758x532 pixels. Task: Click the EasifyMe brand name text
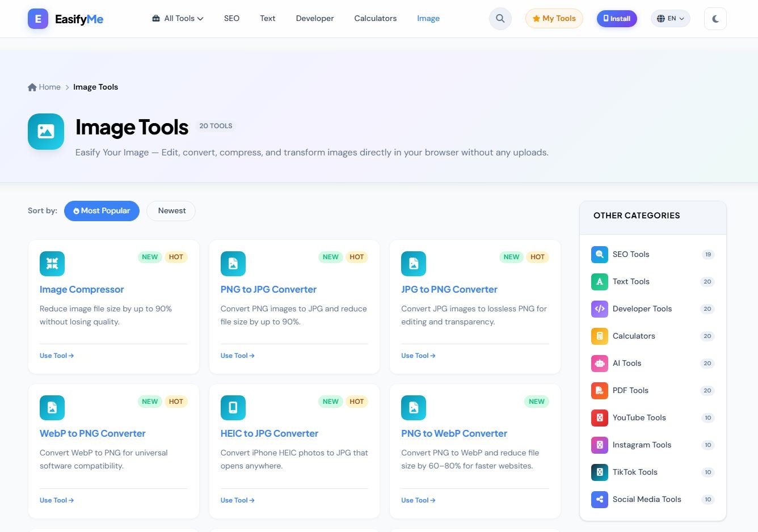click(x=79, y=19)
